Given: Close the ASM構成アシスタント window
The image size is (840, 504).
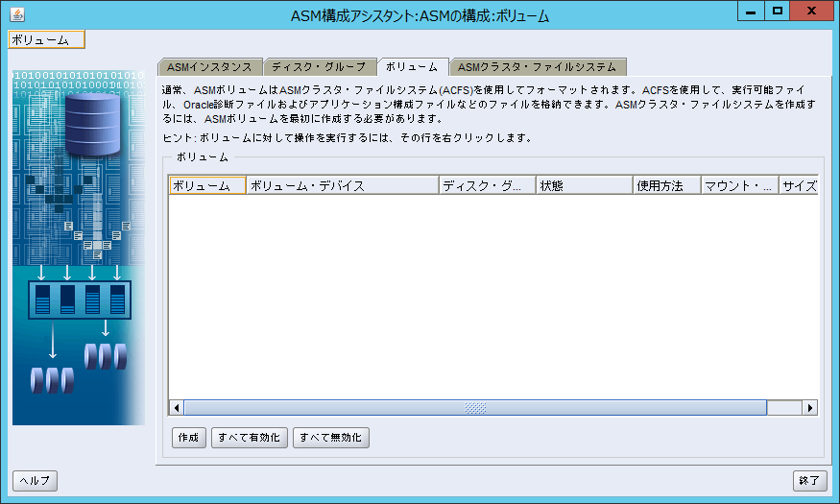Looking at the screenshot, I should [x=811, y=12].
